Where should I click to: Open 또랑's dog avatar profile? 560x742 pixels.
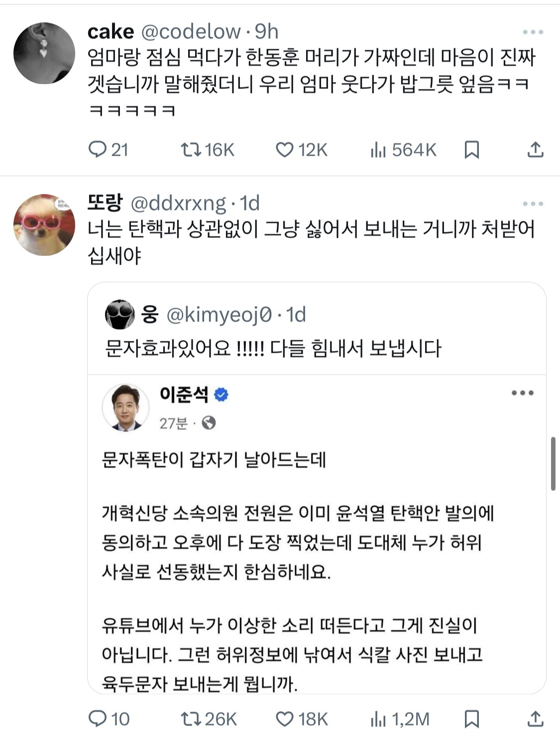(x=44, y=225)
